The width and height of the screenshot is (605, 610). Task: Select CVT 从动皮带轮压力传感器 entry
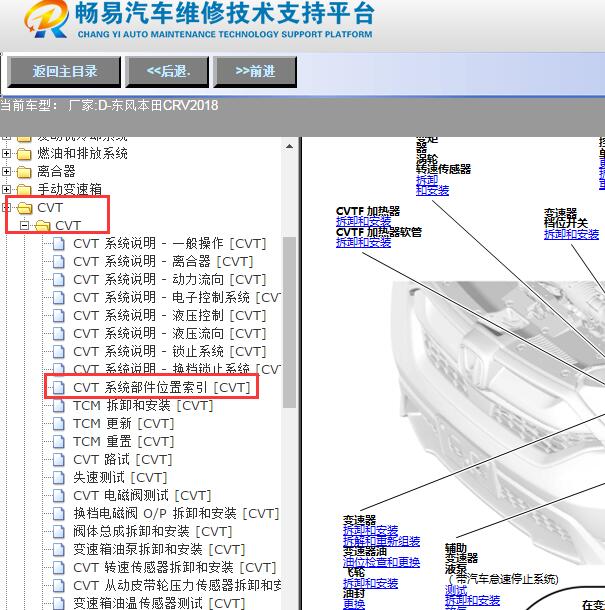tap(177, 585)
